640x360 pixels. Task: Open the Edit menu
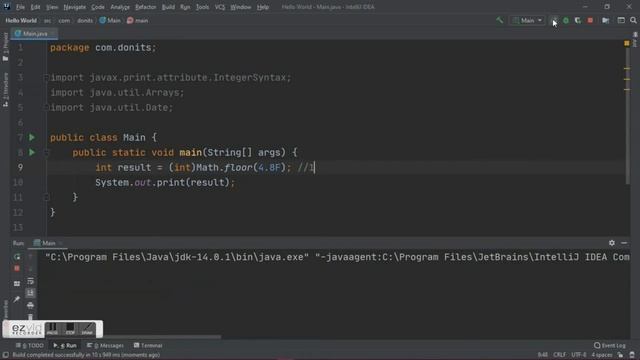(36, 7)
